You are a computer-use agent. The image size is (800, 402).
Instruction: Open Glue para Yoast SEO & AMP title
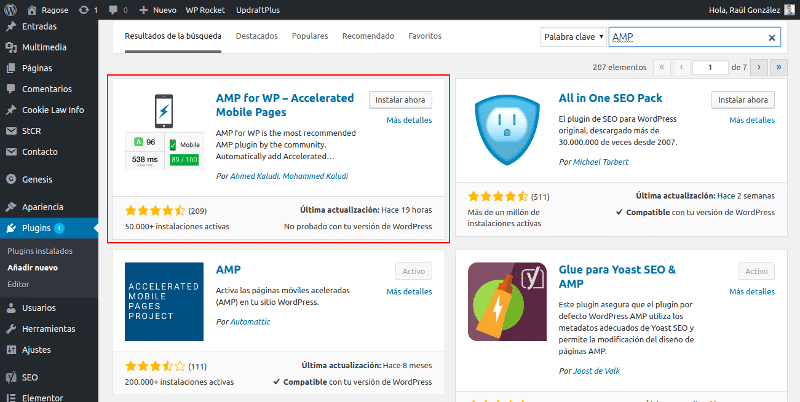(x=617, y=277)
